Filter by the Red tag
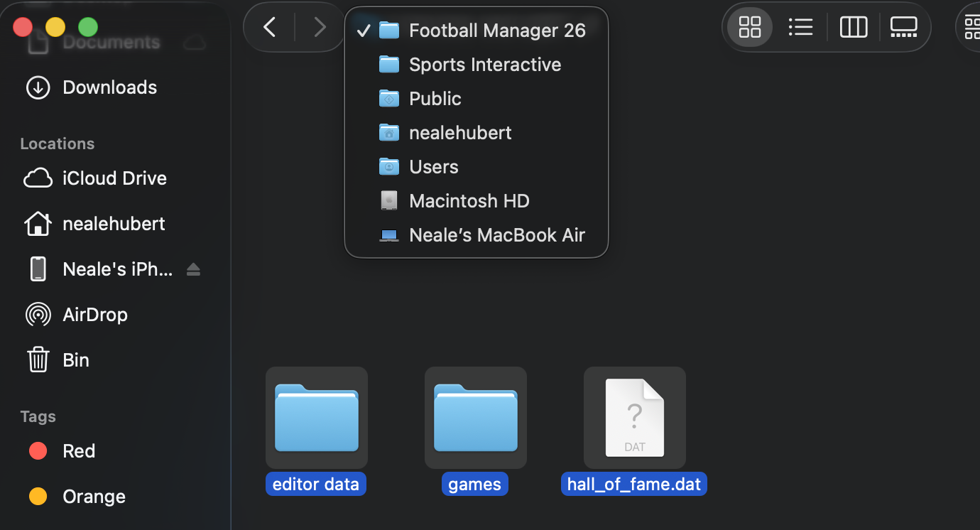Image resolution: width=980 pixels, height=530 pixels. pos(78,451)
